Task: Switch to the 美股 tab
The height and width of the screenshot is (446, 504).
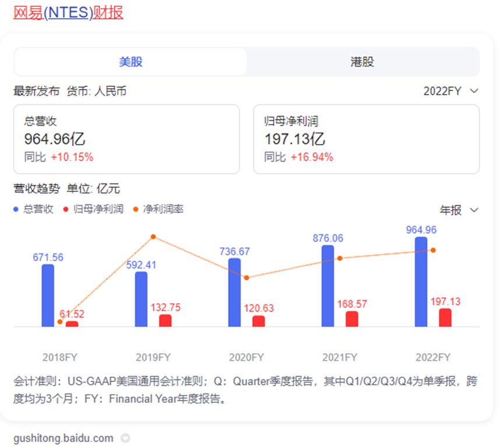Action: coord(131,62)
